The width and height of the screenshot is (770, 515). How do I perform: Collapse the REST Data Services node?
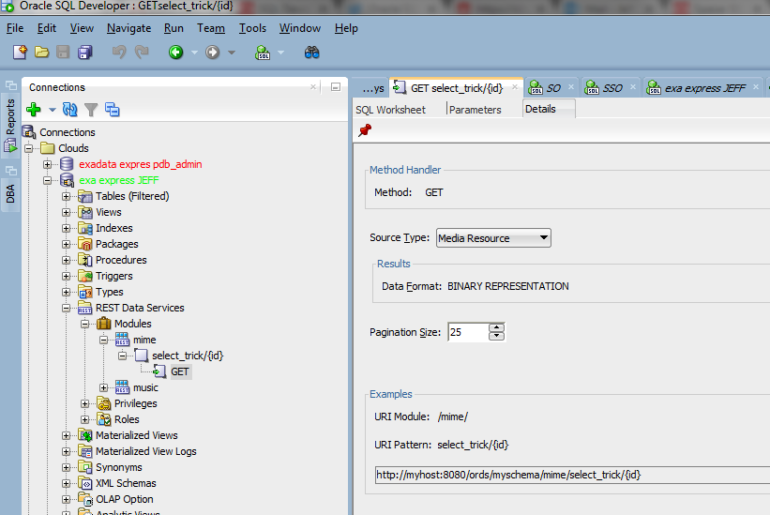tap(67, 308)
